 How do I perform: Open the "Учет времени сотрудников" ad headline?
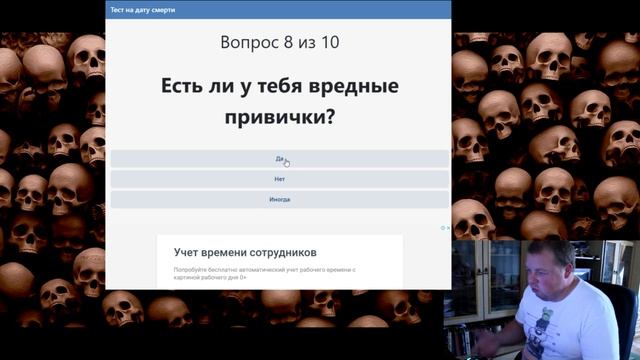[x=245, y=253]
